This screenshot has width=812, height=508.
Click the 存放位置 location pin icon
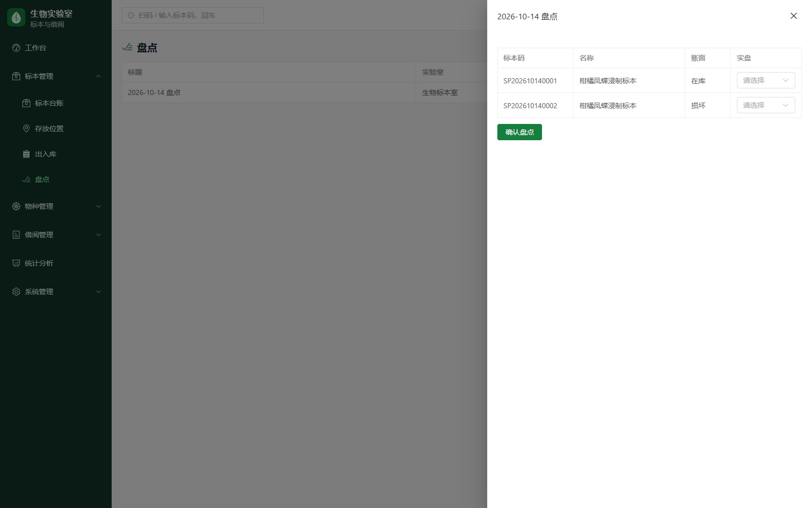tap(26, 129)
